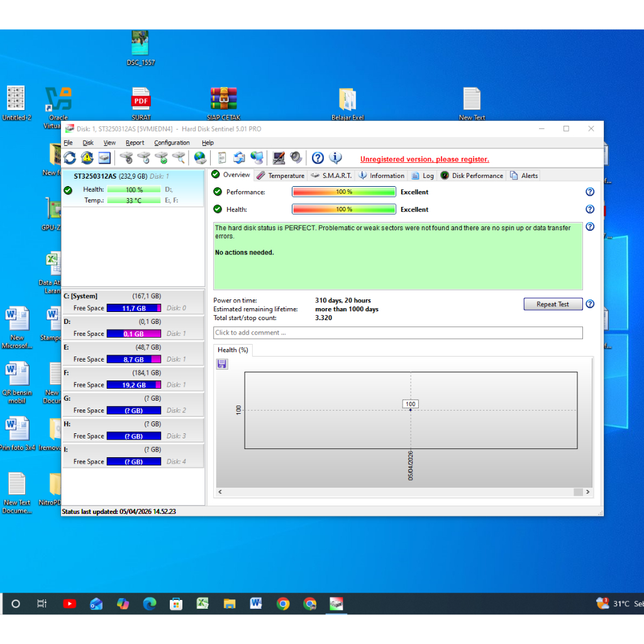Open the disk surface test magnifier icon
The width and height of the screenshot is (644, 644).
[179, 158]
